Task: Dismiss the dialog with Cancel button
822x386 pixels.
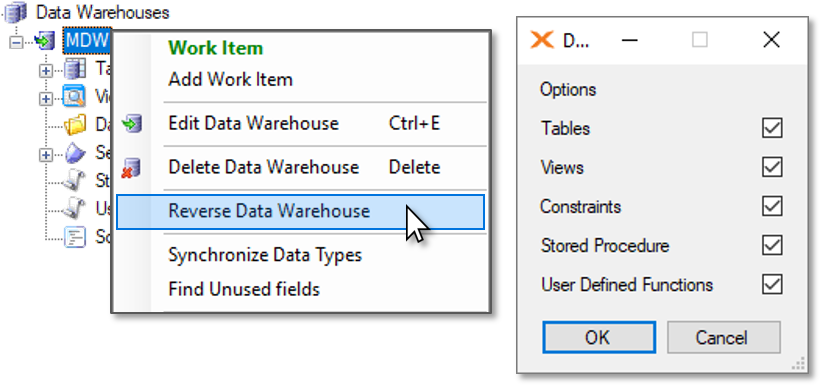Action: pyautogui.click(x=723, y=337)
